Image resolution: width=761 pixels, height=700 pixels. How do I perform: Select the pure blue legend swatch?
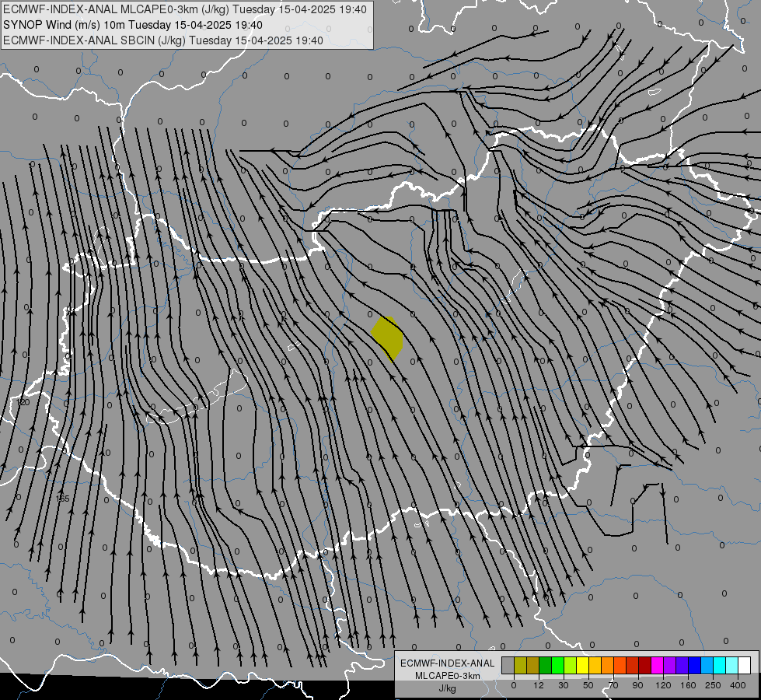point(695,665)
